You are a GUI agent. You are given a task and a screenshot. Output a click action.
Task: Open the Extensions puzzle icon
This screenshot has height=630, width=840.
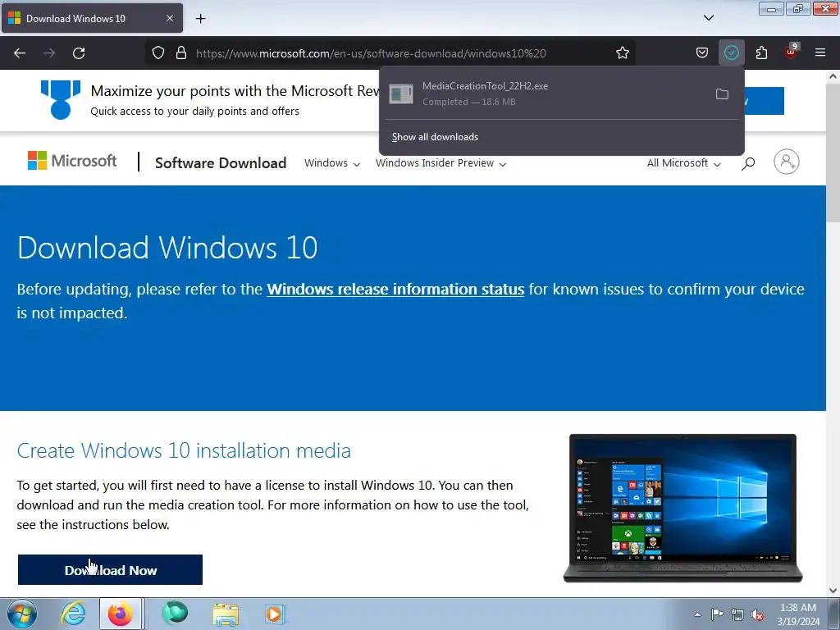(761, 52)
